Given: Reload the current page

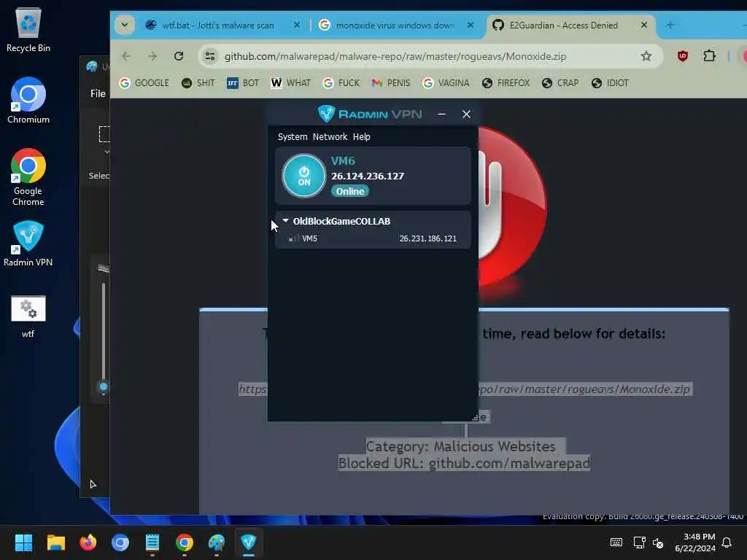Looking at the screenshot, I should (x=179, y=56).
